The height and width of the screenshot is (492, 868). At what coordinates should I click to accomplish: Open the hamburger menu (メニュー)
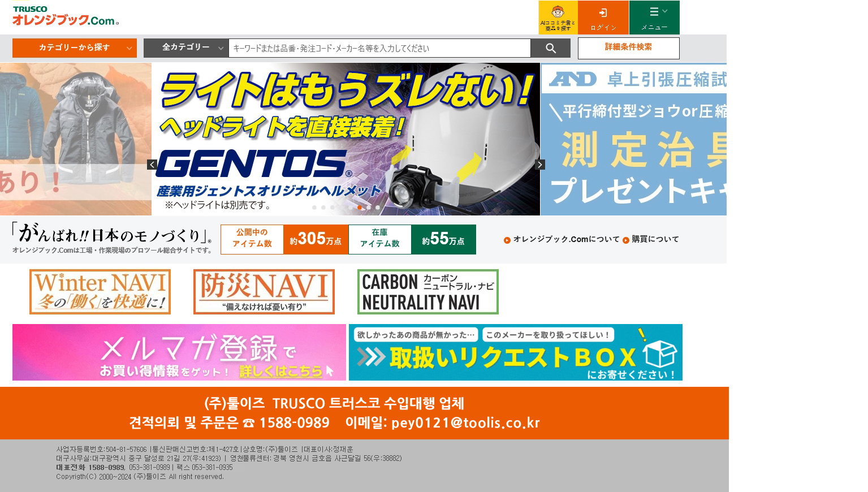(654, 18)
